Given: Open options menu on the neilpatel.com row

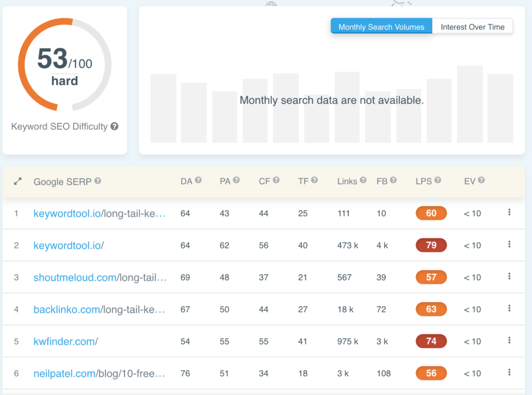Looking at the screenshot, I should (509, 373).
